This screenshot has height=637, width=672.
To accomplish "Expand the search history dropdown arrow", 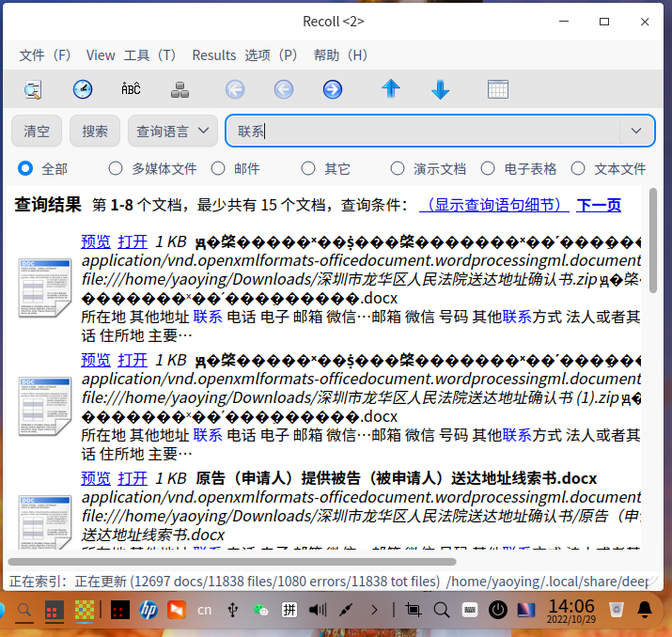I will [x=636, y=132].
